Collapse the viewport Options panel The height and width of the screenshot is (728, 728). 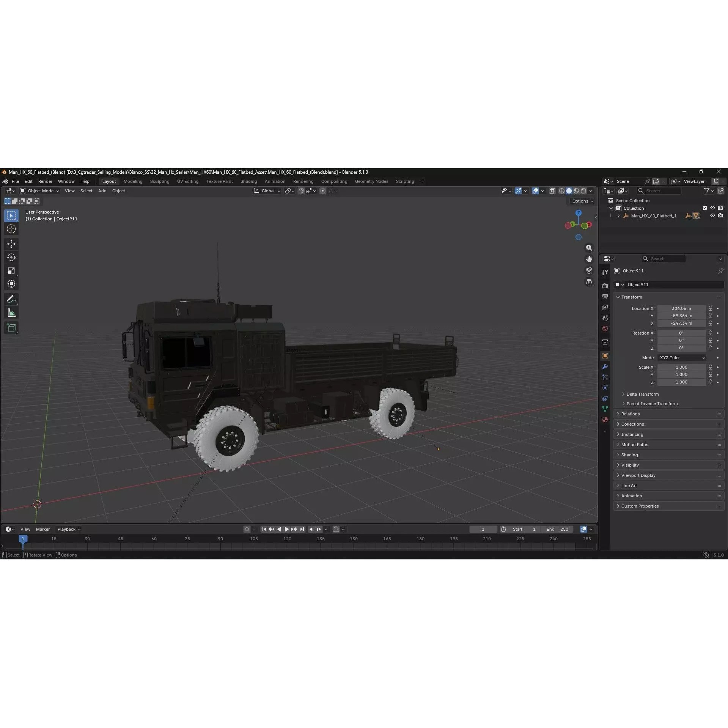pos(582,201)
